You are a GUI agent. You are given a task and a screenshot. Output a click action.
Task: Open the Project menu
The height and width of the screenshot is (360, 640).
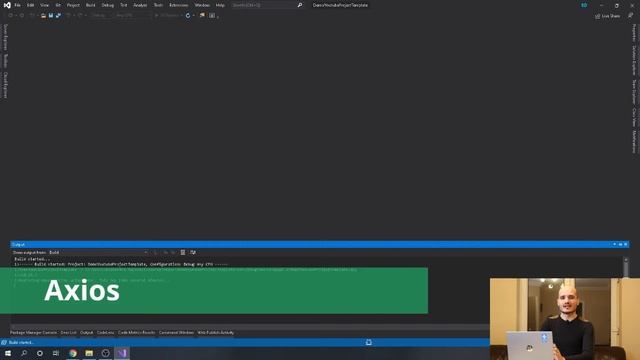point(73,5)
